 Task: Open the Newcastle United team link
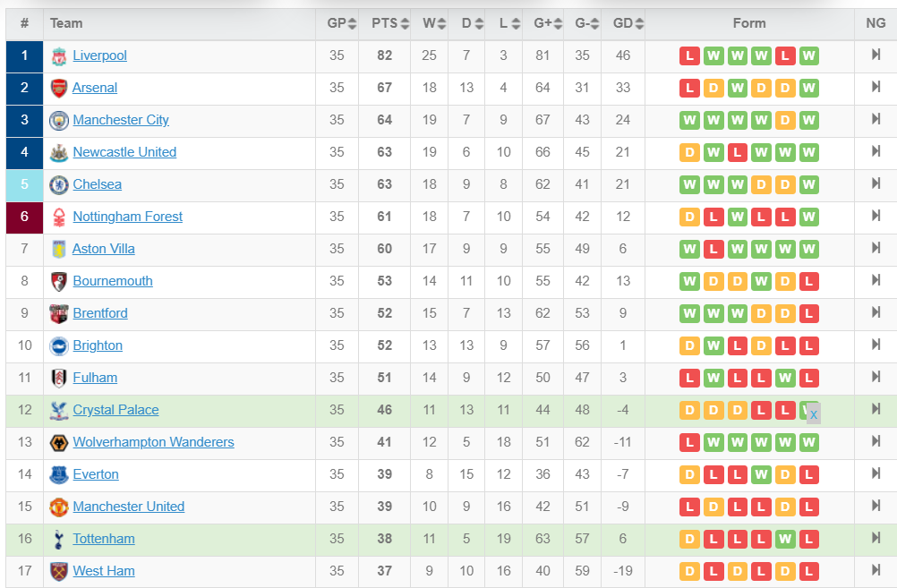coord(124,152)
